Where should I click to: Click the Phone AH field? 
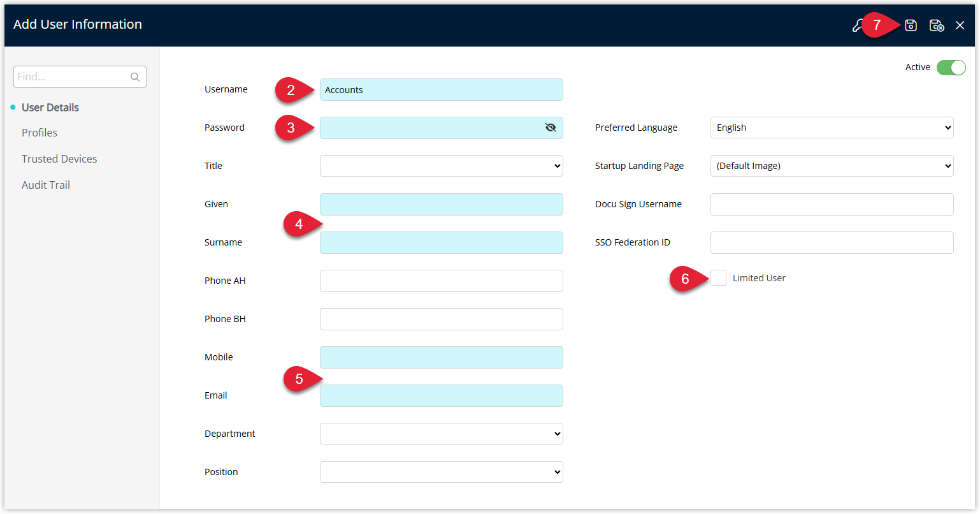pos(442,281)
